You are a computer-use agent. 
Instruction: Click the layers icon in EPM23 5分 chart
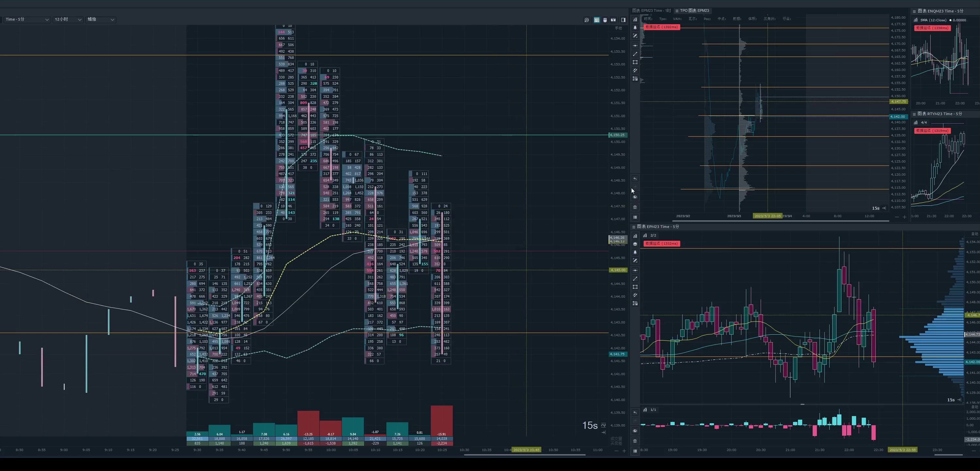pyautogui.click(x=635, y=244)
